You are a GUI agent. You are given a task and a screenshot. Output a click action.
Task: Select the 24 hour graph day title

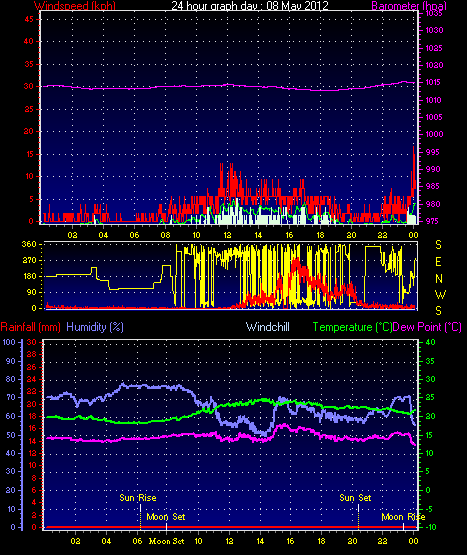pyautogui.click(x=250, y=5)
